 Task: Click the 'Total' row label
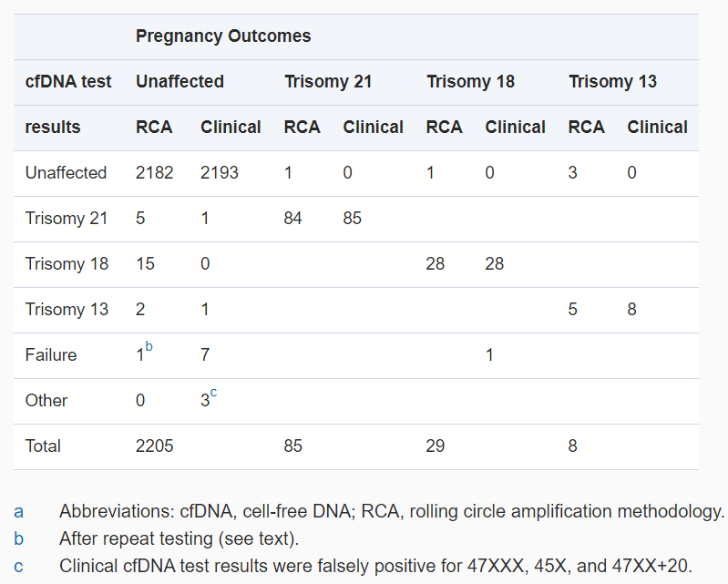pos(44,446)
